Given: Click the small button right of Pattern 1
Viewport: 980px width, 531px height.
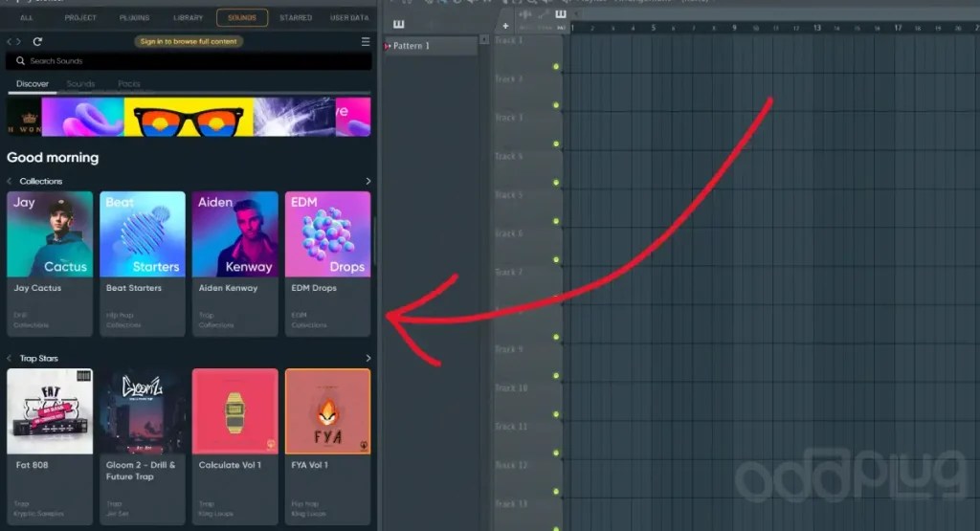Looking at the screenshot, I should click(x=483, y=39).
